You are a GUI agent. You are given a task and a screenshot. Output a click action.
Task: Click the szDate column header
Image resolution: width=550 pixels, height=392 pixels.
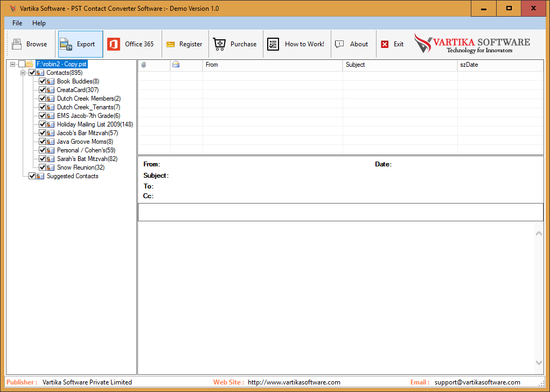tap(500, 65)
